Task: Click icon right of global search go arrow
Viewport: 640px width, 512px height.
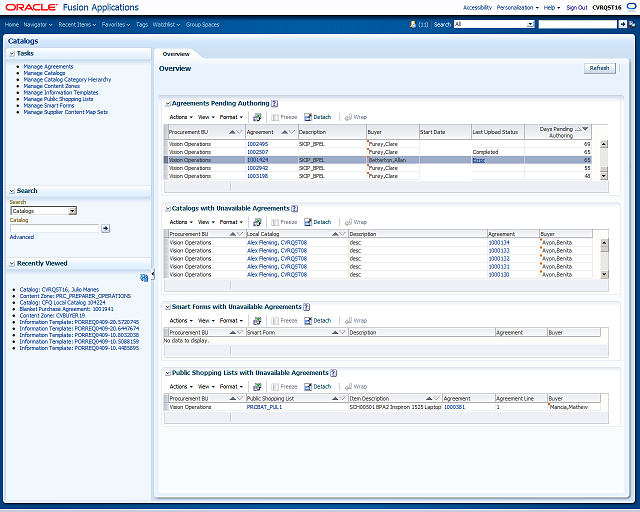Action: [632, 24]
